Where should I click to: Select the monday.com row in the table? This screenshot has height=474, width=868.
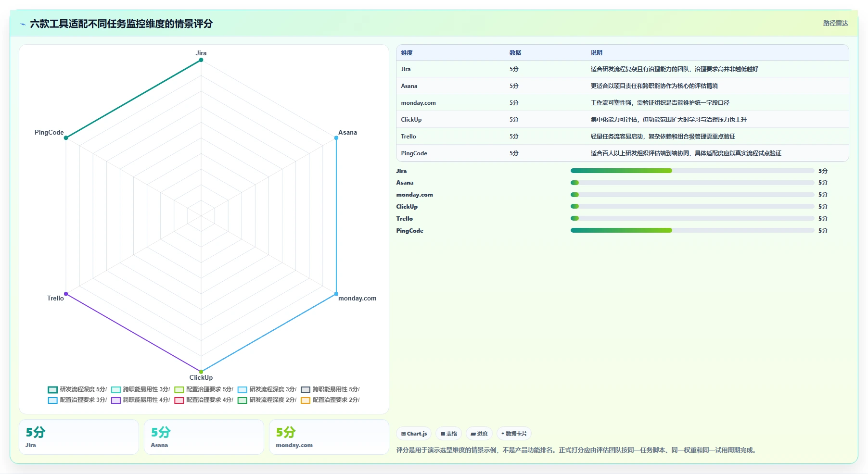623,103
